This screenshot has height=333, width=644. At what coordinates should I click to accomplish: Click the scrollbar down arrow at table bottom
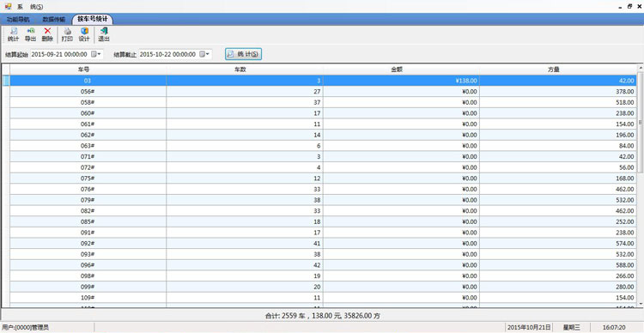pyautogui.click(x=640, y=305)
